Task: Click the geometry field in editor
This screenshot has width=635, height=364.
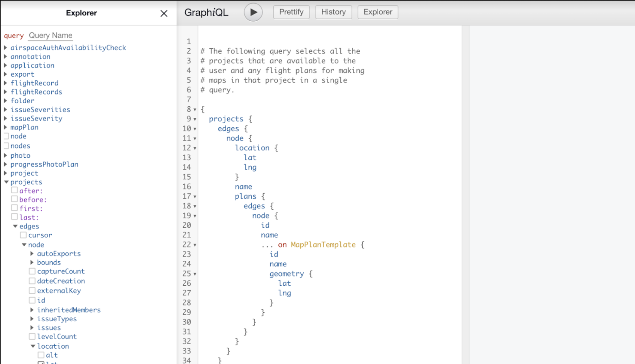Action: [287, 274]
